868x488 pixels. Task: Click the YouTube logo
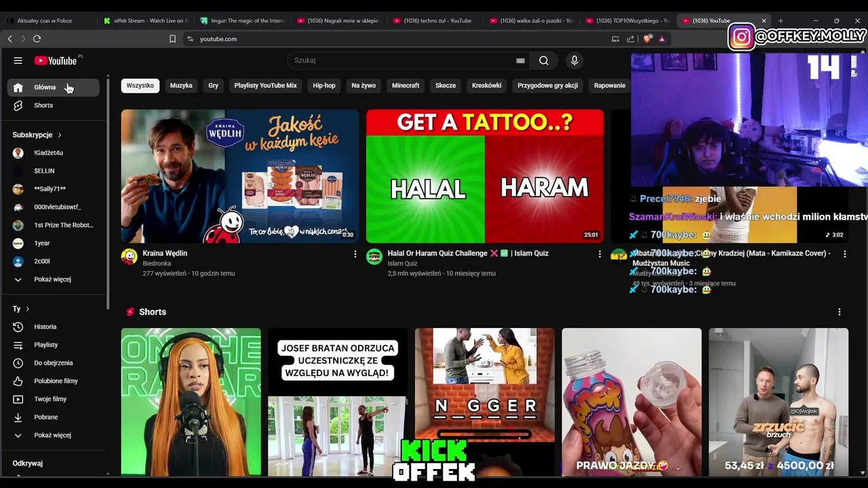click(x=56, y=60)
